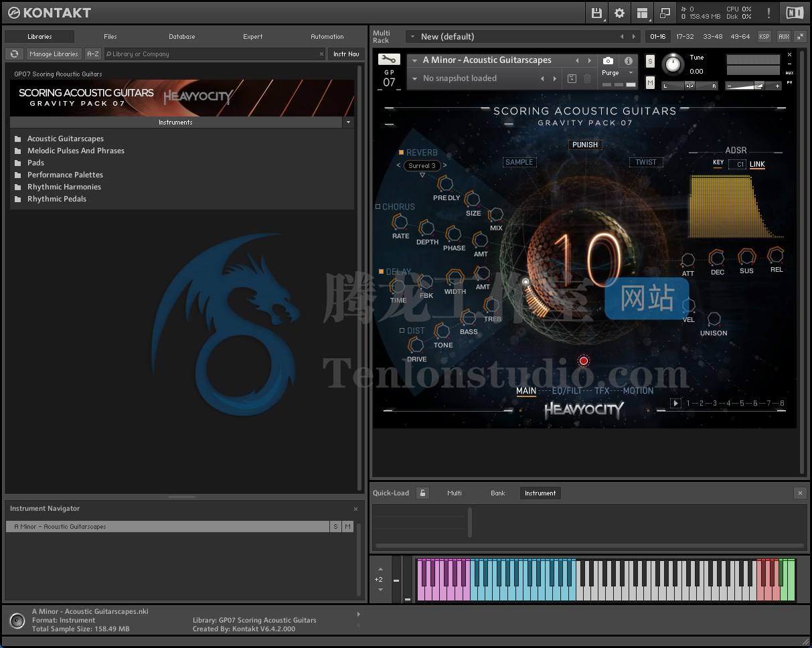Open the Purge dropdown menu
812x648 pixels.
click(x=630, y=72)
